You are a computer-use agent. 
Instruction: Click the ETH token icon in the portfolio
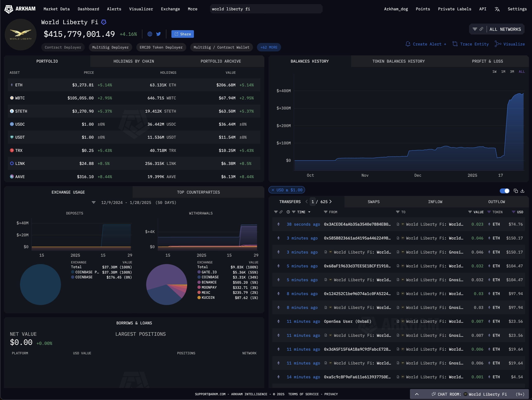12,85
